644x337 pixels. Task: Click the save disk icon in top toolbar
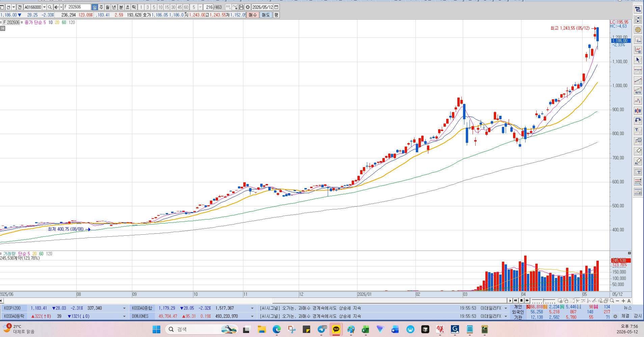point(241,7)
